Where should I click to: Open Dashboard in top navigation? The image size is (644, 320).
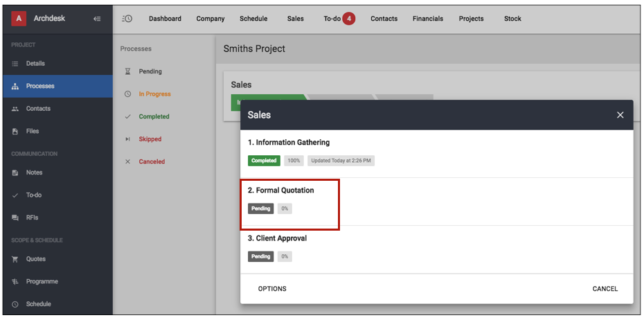[x=165, y=19]
